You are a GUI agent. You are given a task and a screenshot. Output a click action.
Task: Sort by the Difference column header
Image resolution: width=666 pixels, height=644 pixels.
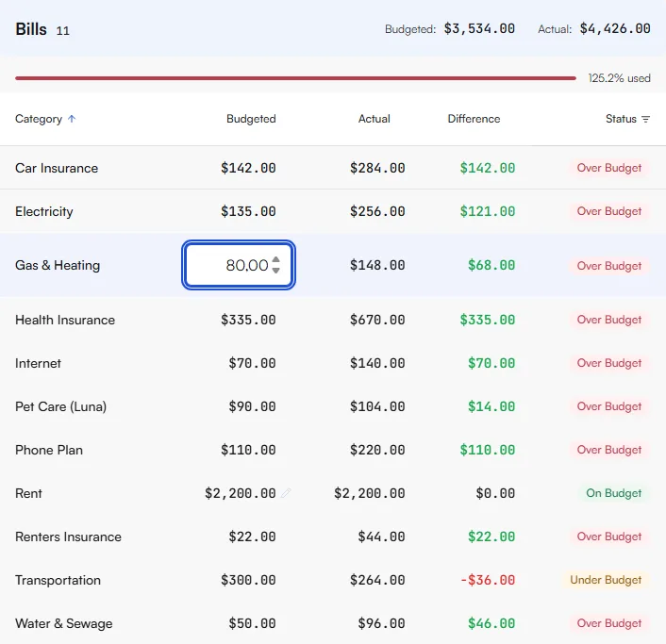pos(474,119)
